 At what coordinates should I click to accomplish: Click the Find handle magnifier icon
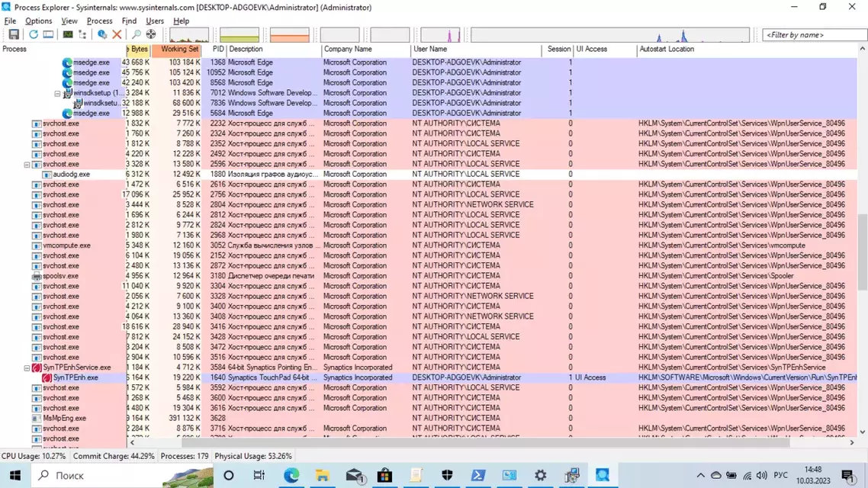(137, 34)
